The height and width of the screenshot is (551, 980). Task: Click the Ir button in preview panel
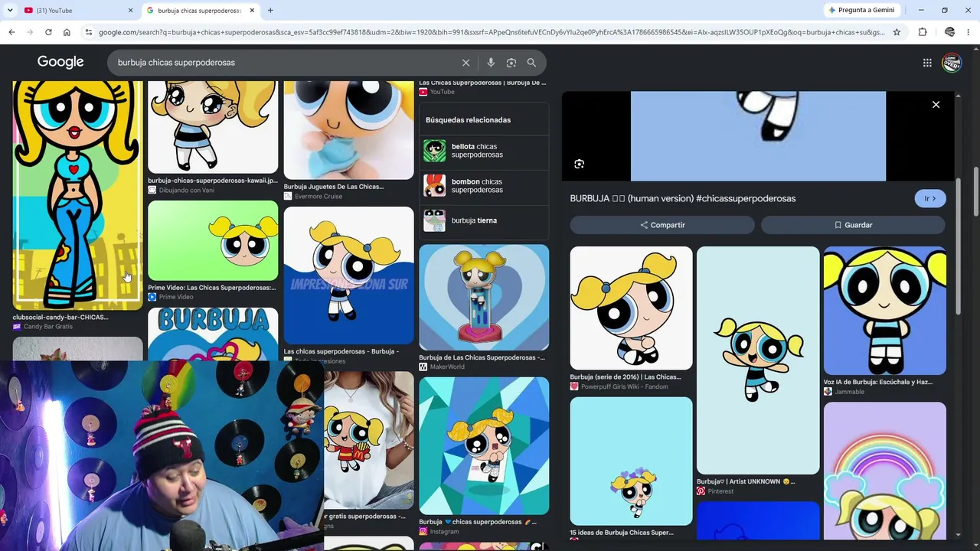pos(930,198)
